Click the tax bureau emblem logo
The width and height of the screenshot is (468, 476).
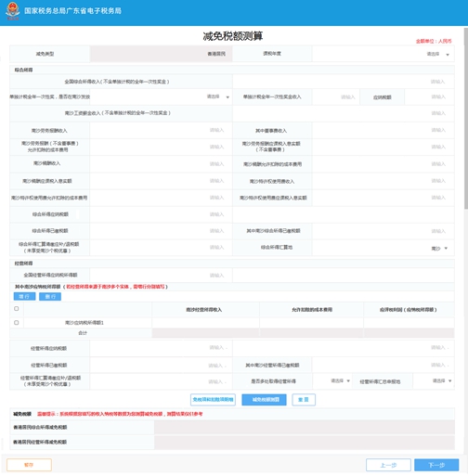coord(12,11)
